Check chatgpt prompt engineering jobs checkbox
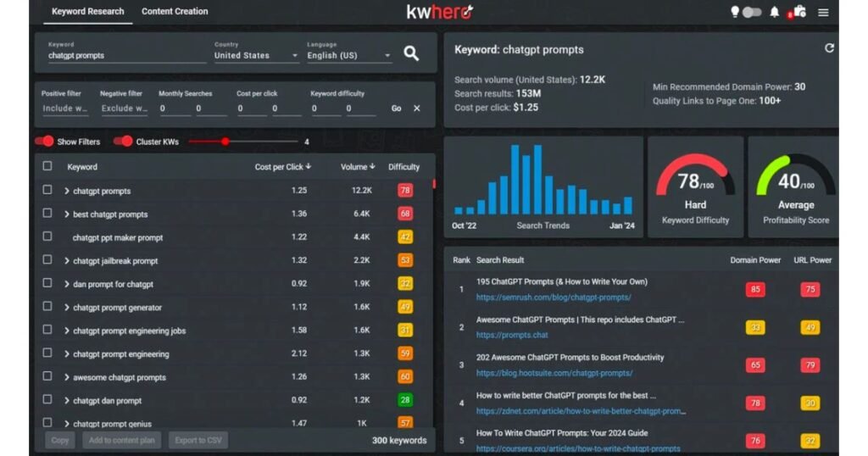868x456 pixels. (x=47, y=329)
